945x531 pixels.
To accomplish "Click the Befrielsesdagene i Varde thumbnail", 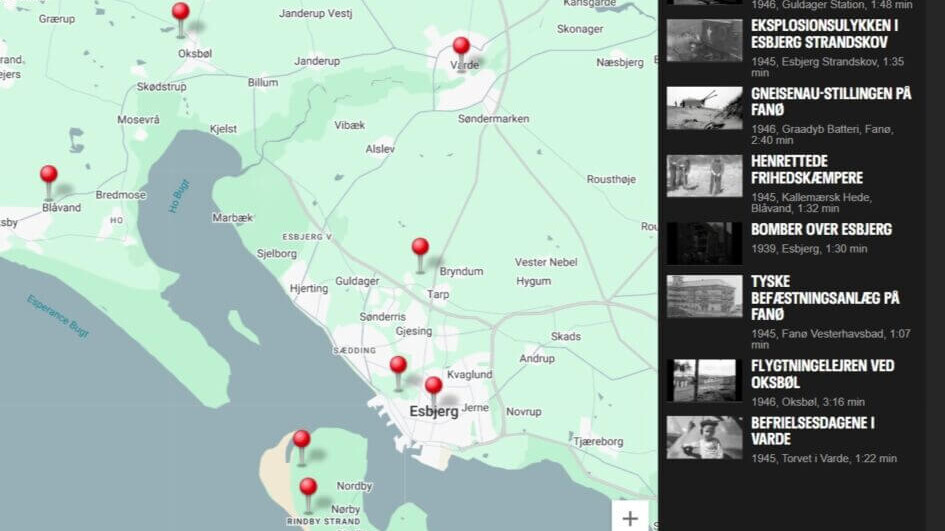I will pos(704,437).
